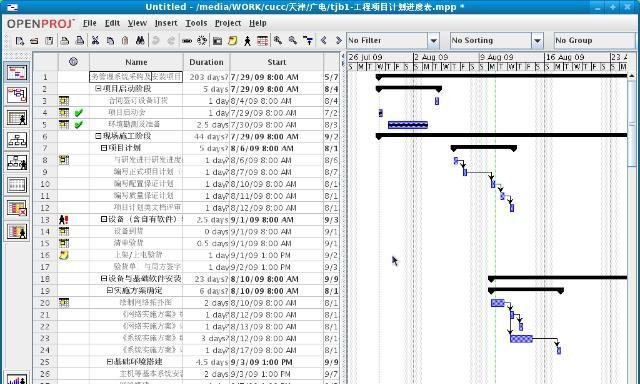Screen dimensions: 640x384
Task: Open the WBS chart view sidebar icon
Action: (x=17, y=140)
